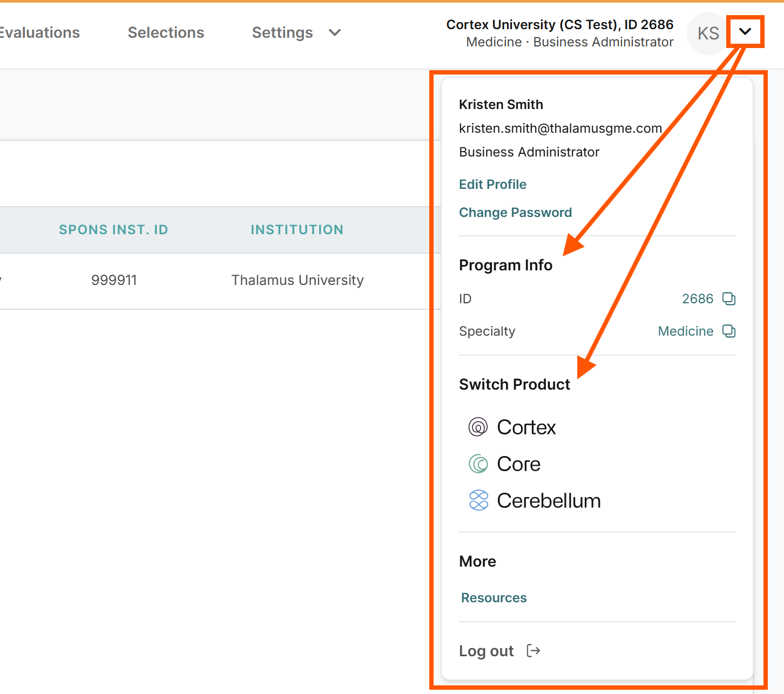Viewport: 784px width, 694px height.
Task: Open the Resources link
Action: click(x=494, y=597)
